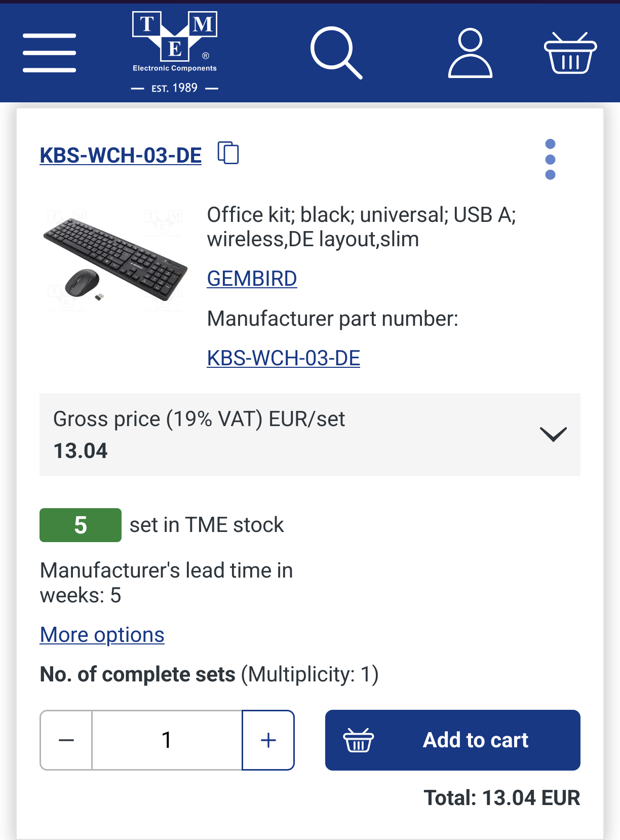Open the search magnifier icon
The height and width of the screenshot is (840, 620).
click(336, 53)
